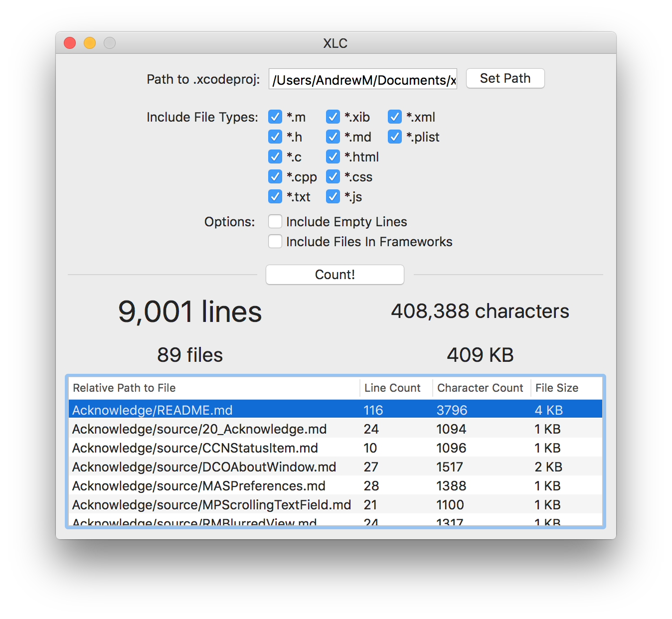The image size is (672, 619).
Task: Disable the *.txt file type checkbox
Action: click(275, 196)
